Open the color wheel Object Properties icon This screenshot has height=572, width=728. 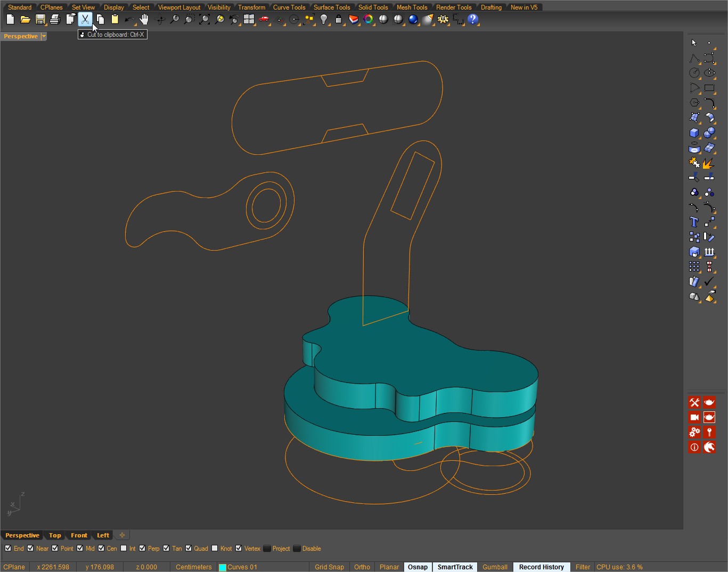368,20
